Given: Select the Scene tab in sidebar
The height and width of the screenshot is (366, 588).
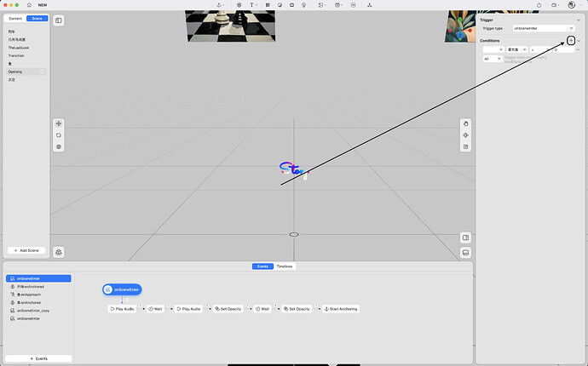Looking at the screenshot, I should [x=37, y=18].
